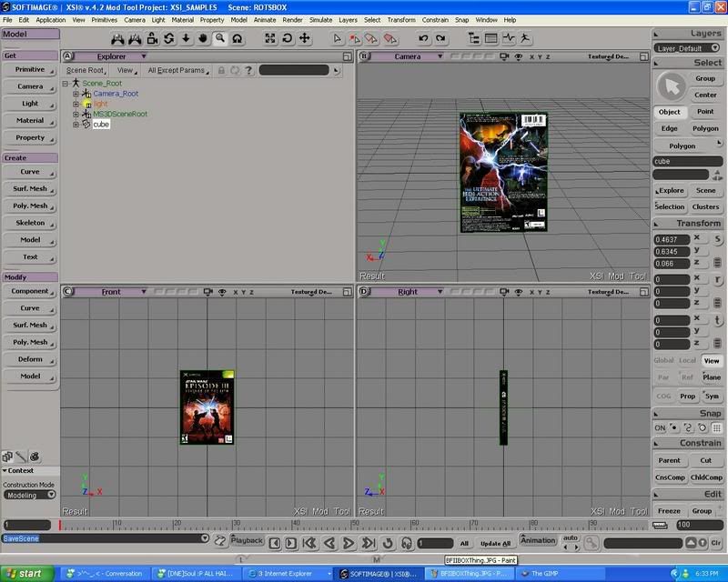Click the running figure icon
The width and height of the screenshot is (728, 582).
click(x=525, y=38)
